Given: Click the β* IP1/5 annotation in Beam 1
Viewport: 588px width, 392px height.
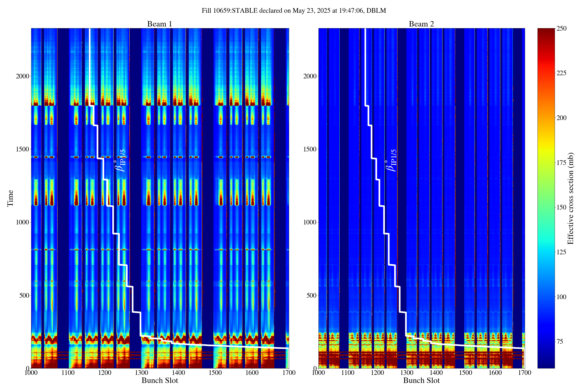Looking at the screenshot, I should pyautogui.click(x=120, y=160).
